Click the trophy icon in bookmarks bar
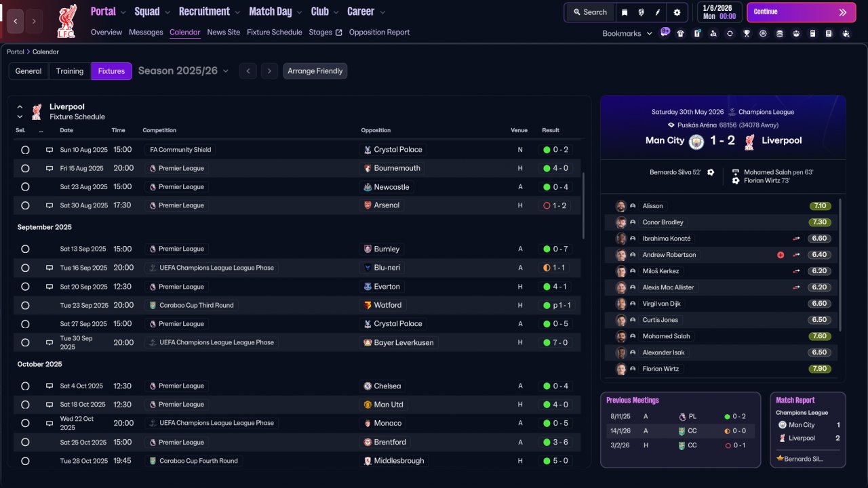868x488 pixels. coord(747,33)
